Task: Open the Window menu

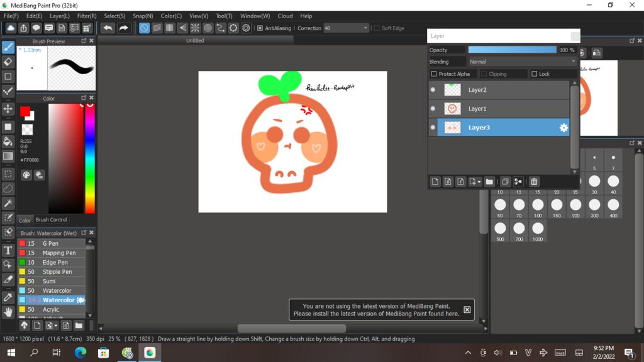Action: (255, 16)
